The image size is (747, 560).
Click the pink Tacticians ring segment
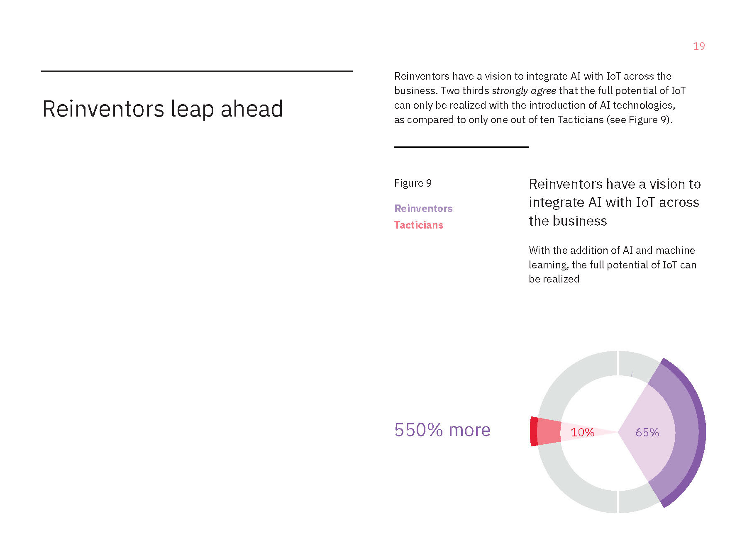coord(549,432)
